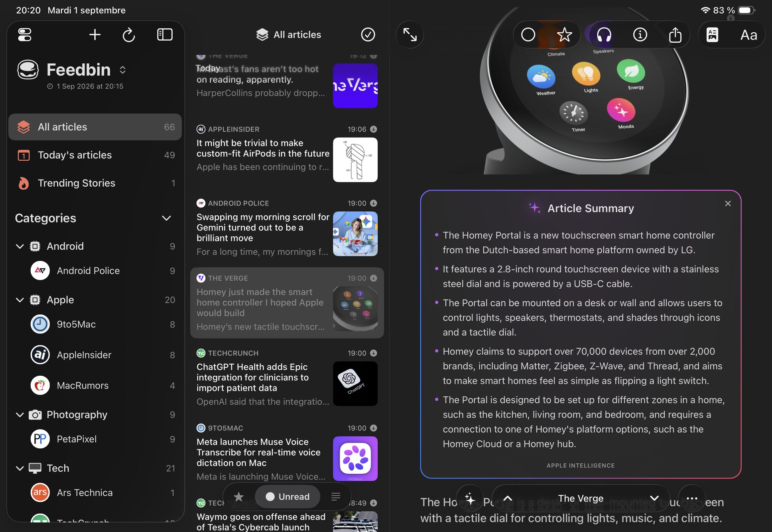The height and width of the screenshot is (532, 772).
Task: Star the current article in toolbar
Action: [564, 35]
